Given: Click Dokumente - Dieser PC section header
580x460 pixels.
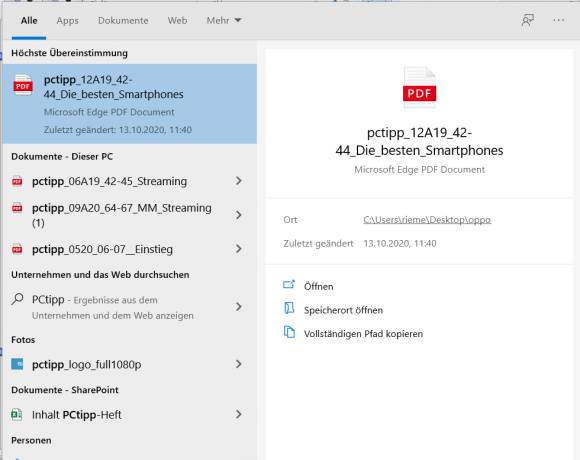Looking at the screenshot, I should 62,156.
